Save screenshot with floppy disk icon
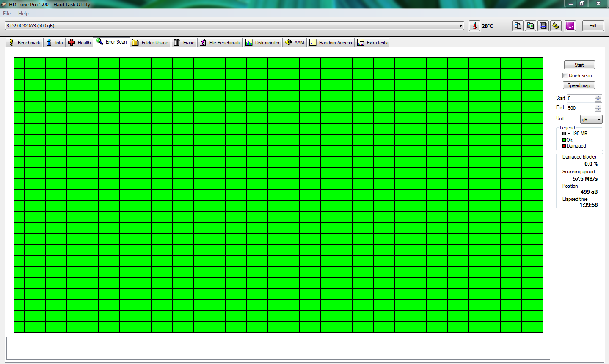 (543, 26)
